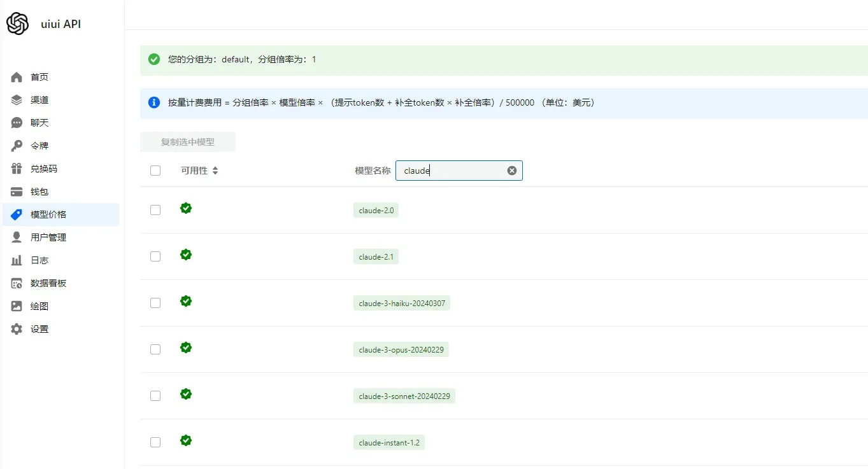Open the 渠道 channels layers icon
Screen dimensions: 868x469
tap(17, 100)
